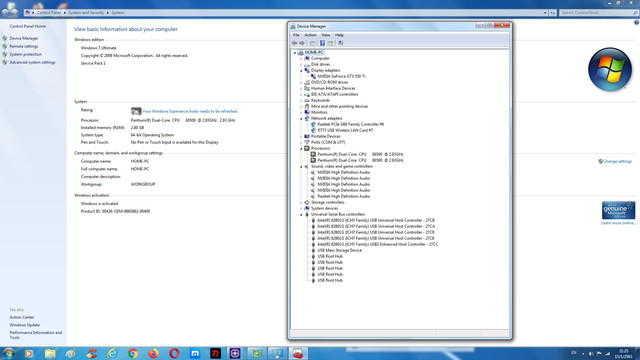Click the Back arrow in Device Manager toolbar
640x360 pixels.
[x=294, y=43]
